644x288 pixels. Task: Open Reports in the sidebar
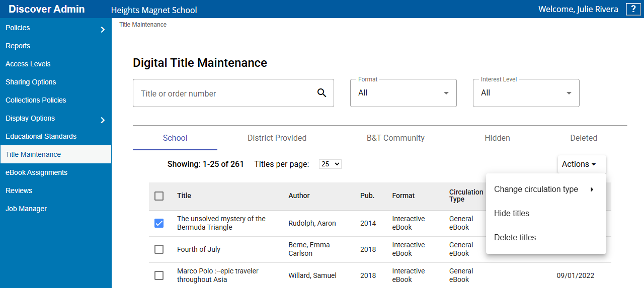[x=55, y=46]
